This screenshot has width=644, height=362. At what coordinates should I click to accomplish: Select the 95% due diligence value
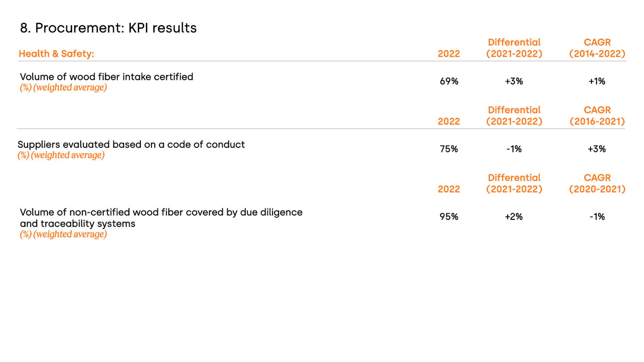449,217
